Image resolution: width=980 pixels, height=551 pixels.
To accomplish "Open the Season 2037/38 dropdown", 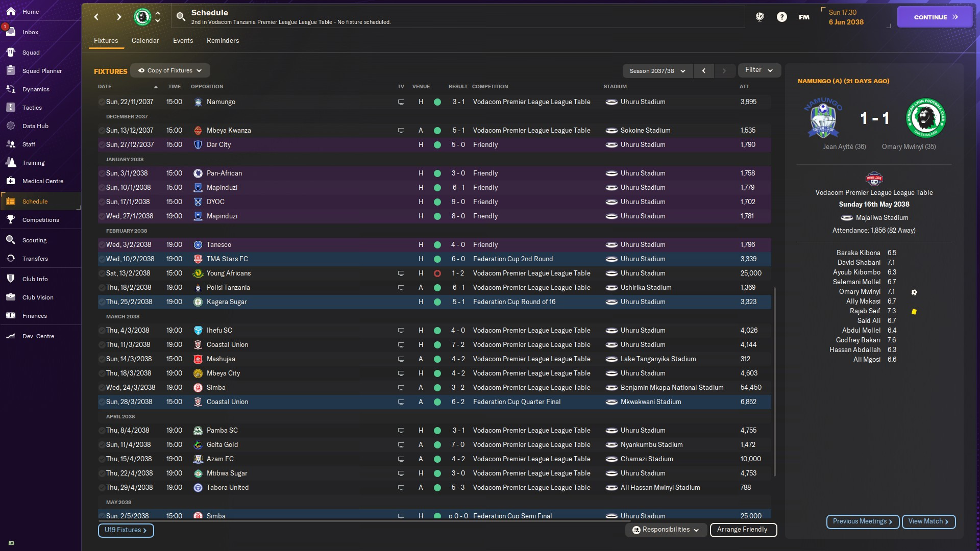I will pos(657,71).
